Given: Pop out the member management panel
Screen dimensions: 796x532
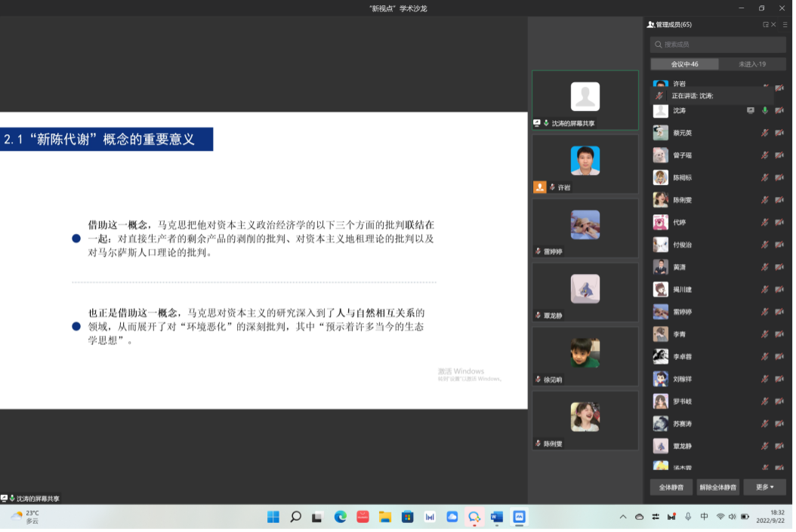Looking at the screenshot, I should coord(765,25).
